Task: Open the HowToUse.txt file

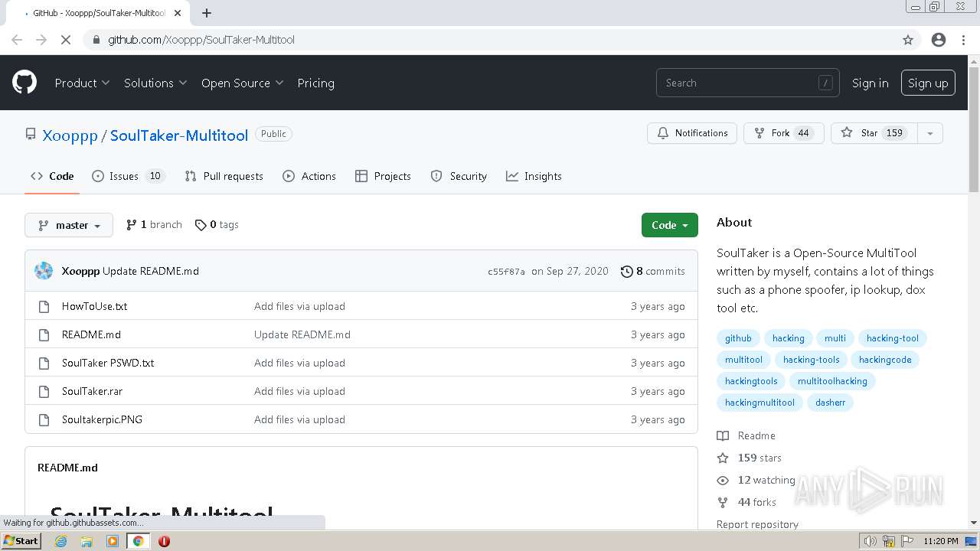Action: click(x=94, y=306)
